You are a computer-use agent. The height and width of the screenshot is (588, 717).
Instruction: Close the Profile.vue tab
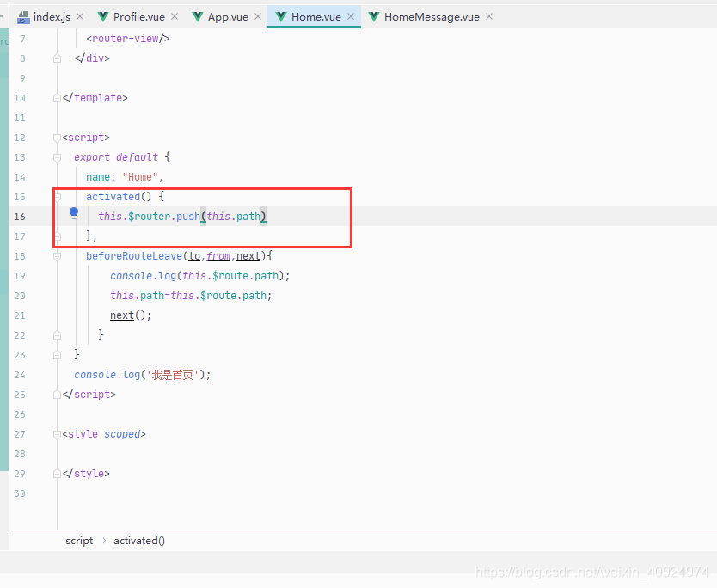click(x=175, y=16)
